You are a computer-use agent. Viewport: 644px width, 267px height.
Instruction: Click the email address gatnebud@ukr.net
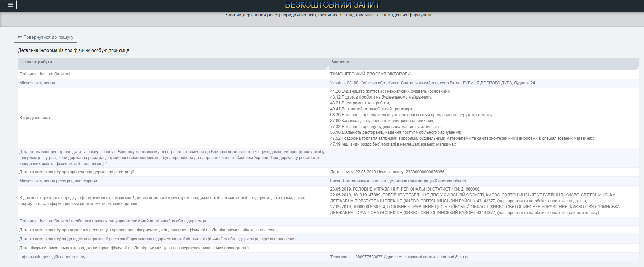(454, 257)
